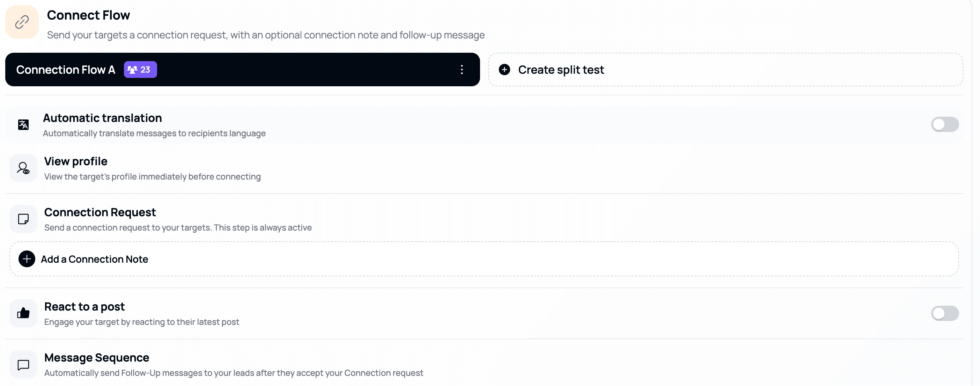Image resolution: width=980 pixels, height=386 pixels.
Task: Click the View profile person icon
Action: coord(23,168)
